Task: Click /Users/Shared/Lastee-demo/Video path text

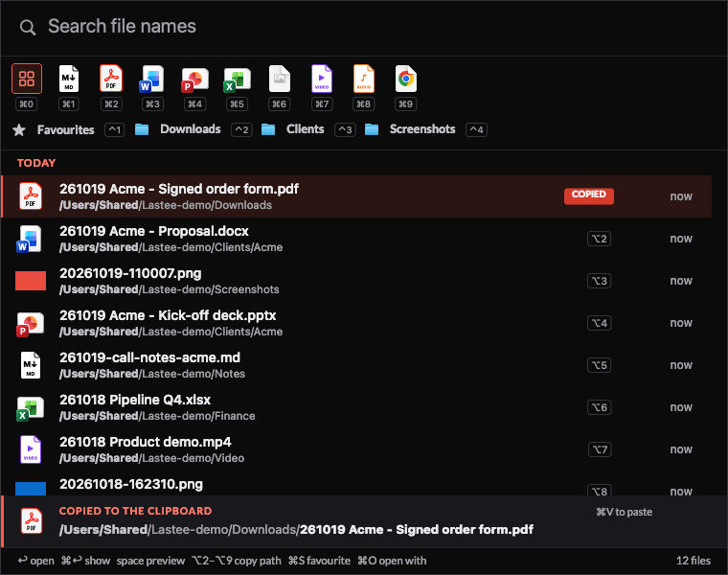Action: 151,458
